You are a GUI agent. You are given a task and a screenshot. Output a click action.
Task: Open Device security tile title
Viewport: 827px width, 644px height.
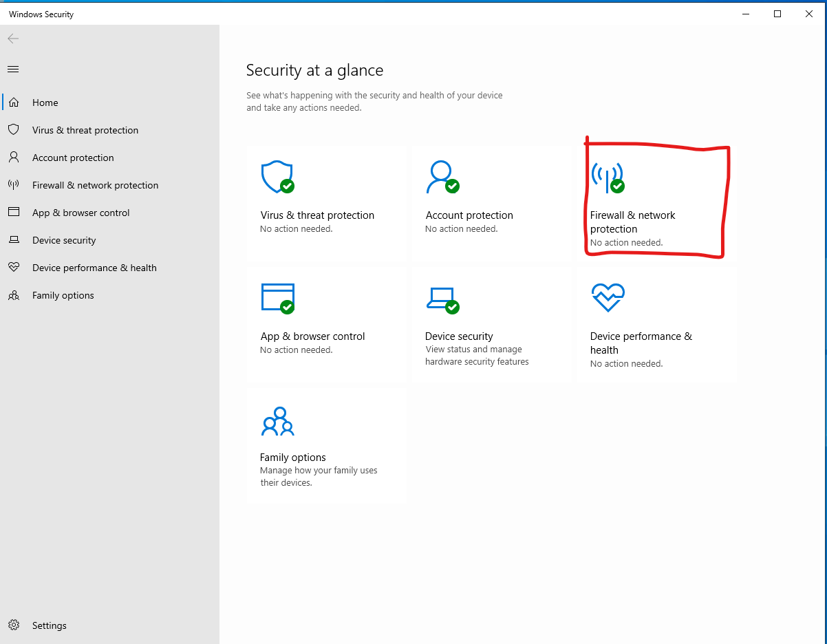coord(459,336)
